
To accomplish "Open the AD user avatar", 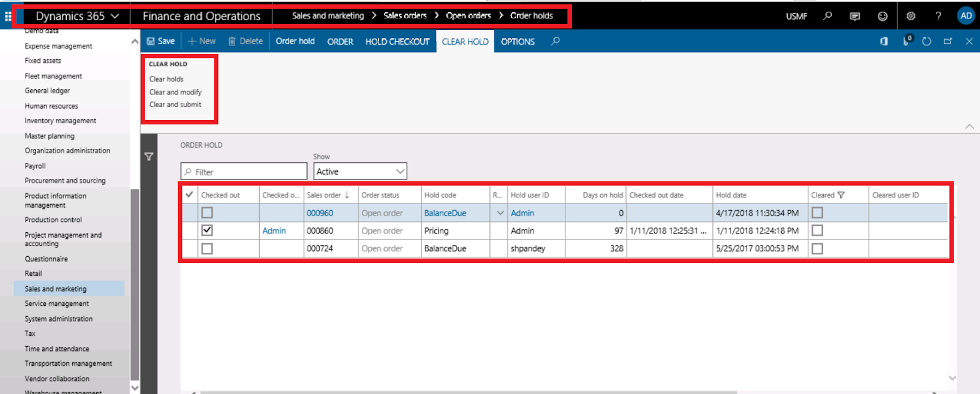I will (966, 16).
